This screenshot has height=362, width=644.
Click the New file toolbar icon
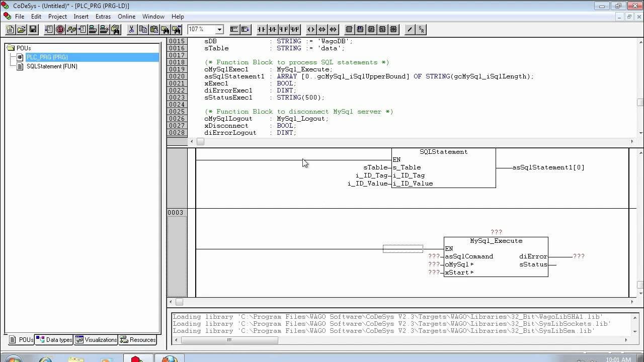10,30
